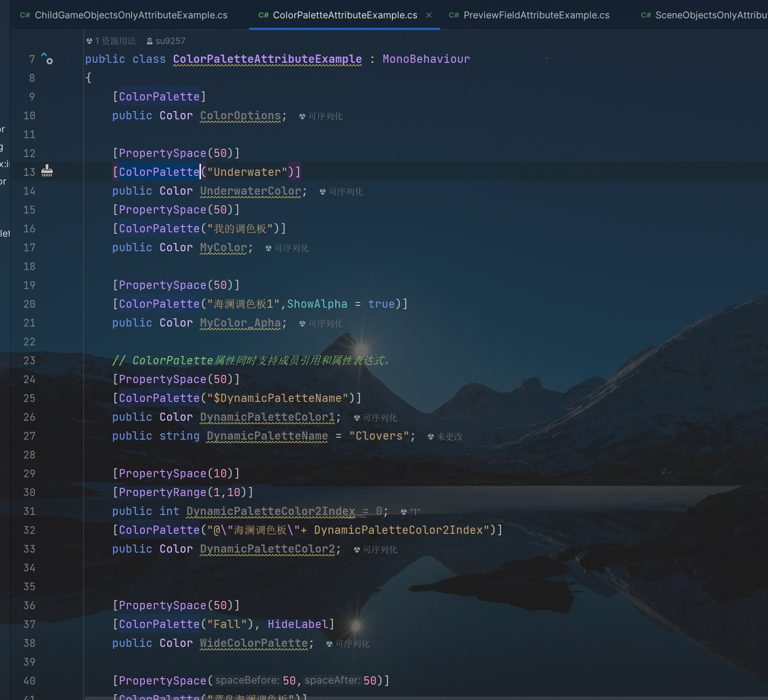
Task: Click the MonoBehaviour base class name
Action: click(x=426, y=59)
